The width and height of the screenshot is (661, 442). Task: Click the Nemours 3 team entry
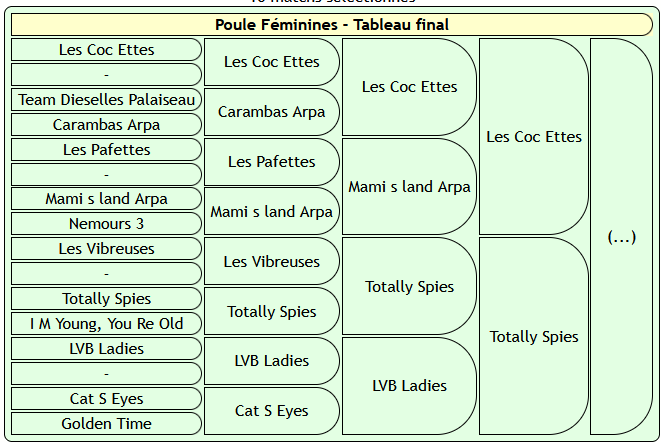[107, 224]
